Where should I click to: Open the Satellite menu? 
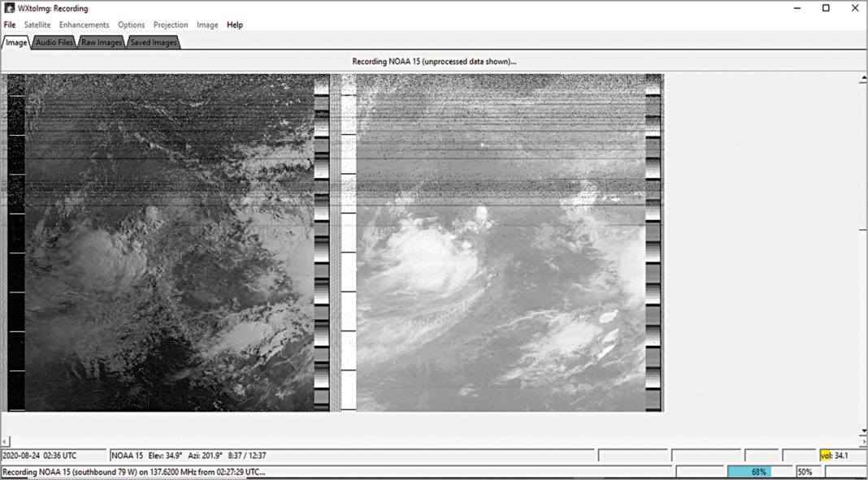[x=36, y=24]
